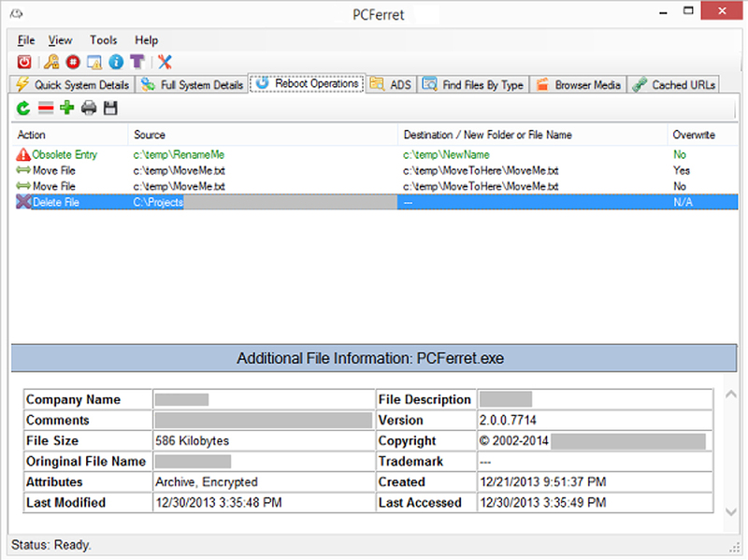
Task: Switch to the Find Files By Type tab
Action: [473, 84]
